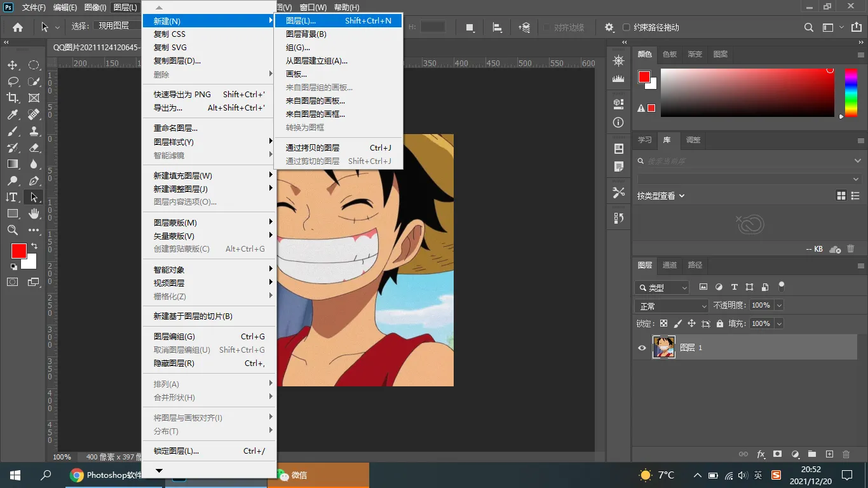Viewport: 868px width, 488px height.
Task: Enable 约束路径拖动 checkbox
Action: click(627, 27)
